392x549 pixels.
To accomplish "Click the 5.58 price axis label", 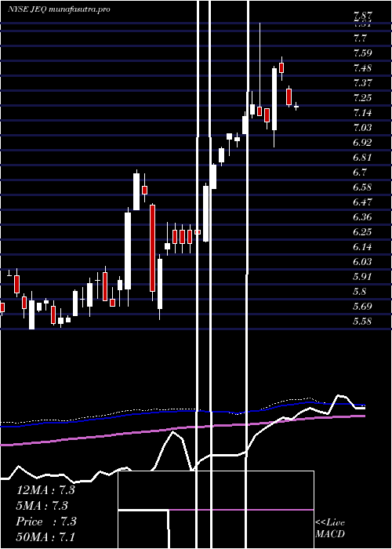I will click(x=362, y=322).
